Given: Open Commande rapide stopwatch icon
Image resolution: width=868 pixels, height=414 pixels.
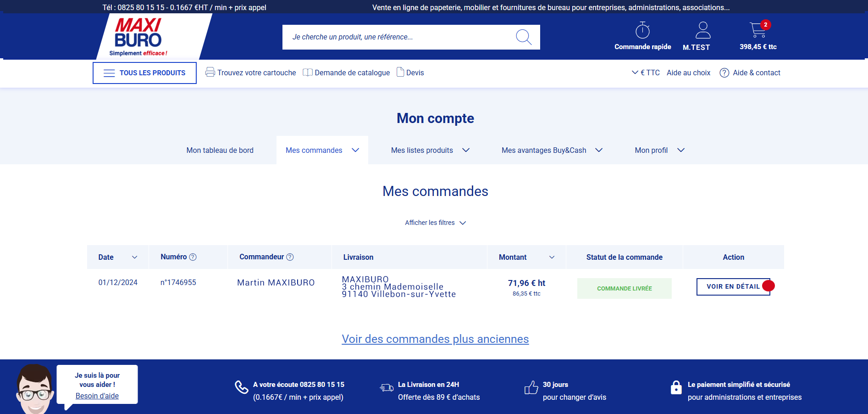Looking at the screenshot, I should pos(642,31).
